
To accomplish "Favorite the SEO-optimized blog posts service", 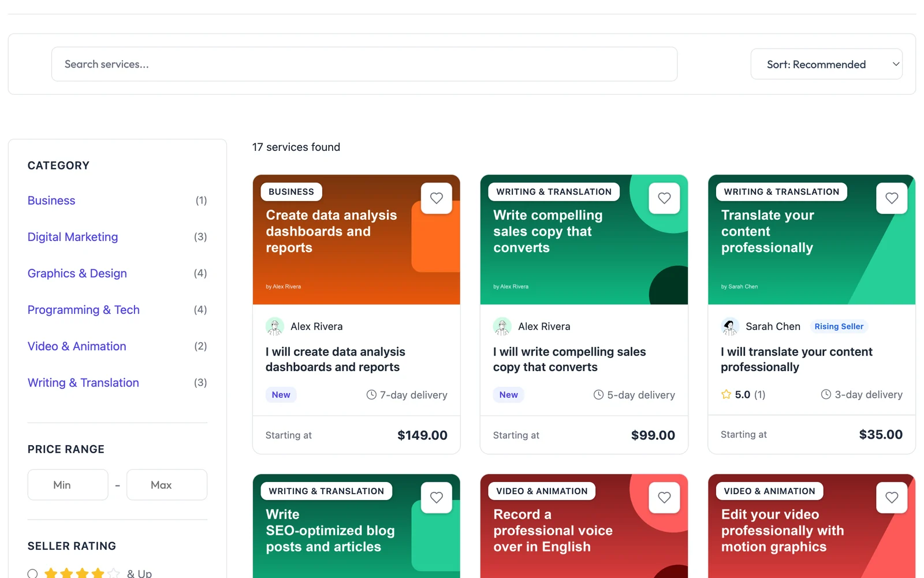I will [x=437, y=498].
